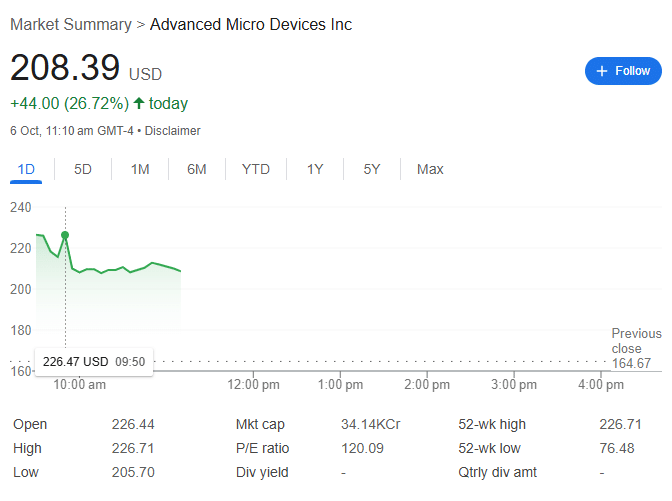Open the Market Summary breadcrumb link
Screen dimensions: 672x501
[x=70, y=24]
